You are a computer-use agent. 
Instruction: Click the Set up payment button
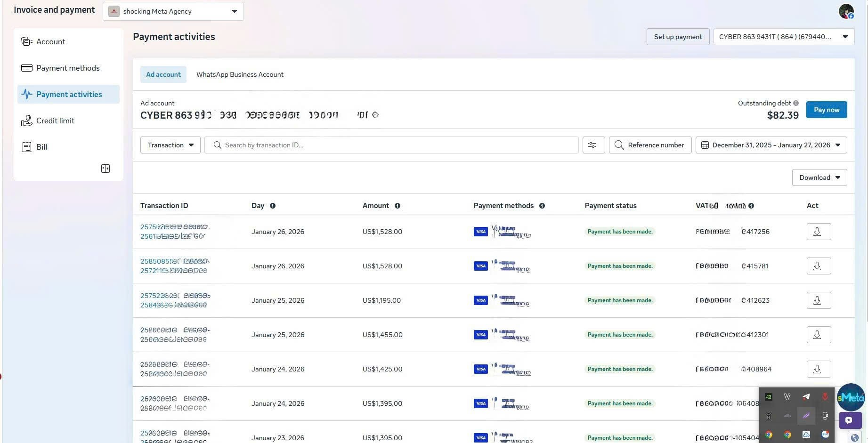point(678,37)
